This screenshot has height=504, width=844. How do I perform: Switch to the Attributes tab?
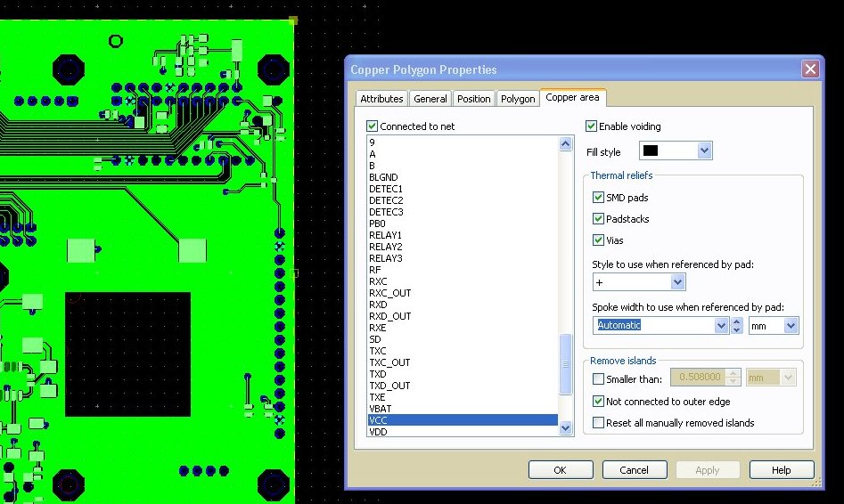pyautogui.click(x=381, y=99)
